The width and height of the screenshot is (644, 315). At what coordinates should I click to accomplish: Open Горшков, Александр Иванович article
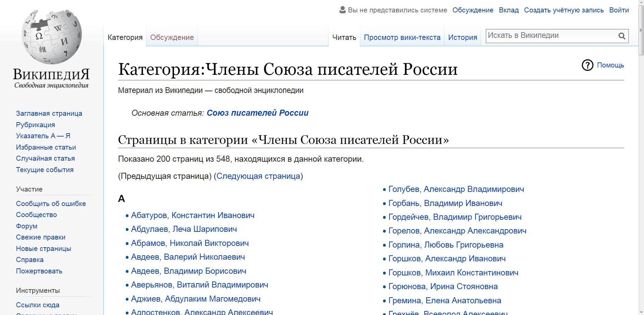447,259
